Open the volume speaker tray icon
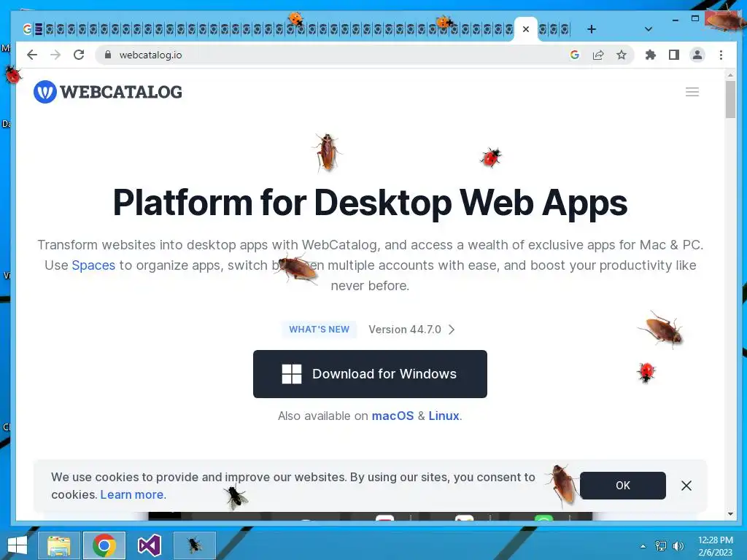This screenshot has height=560, width=747. [678, 546]
